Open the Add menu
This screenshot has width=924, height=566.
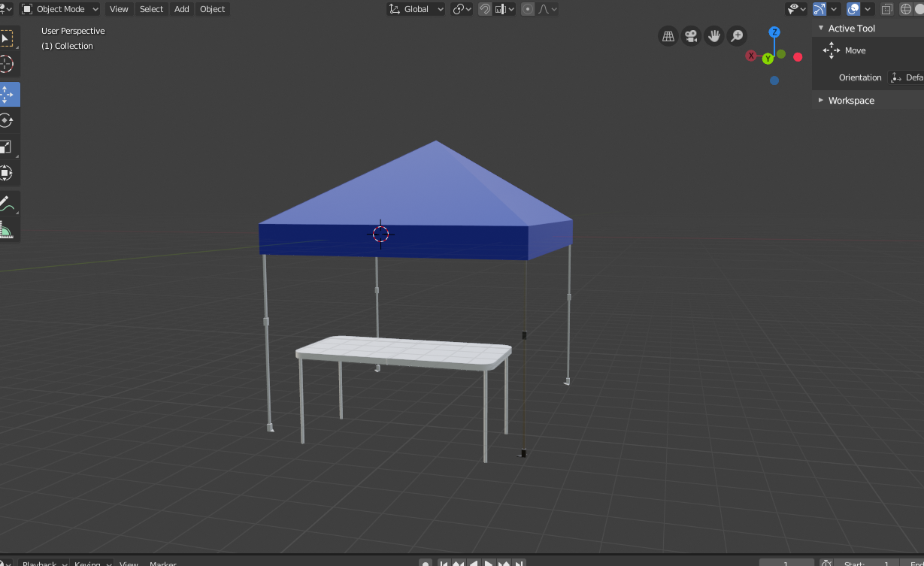182,9
